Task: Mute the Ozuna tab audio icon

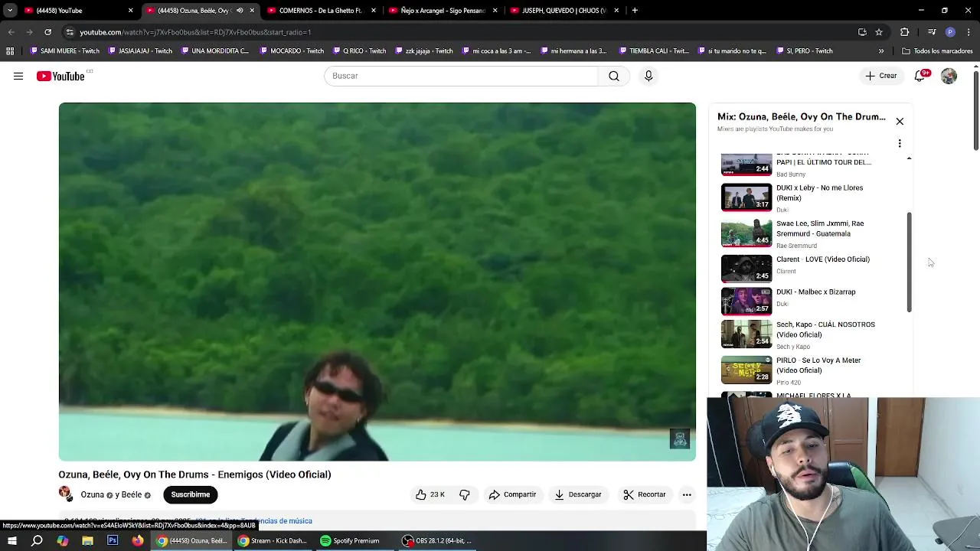Action: [x=240, y=11]
